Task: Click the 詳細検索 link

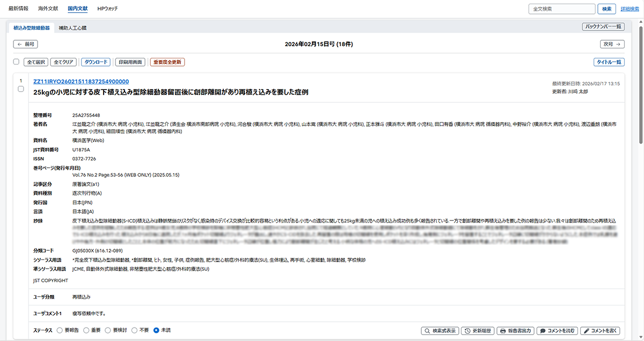Action: (630, 9)
